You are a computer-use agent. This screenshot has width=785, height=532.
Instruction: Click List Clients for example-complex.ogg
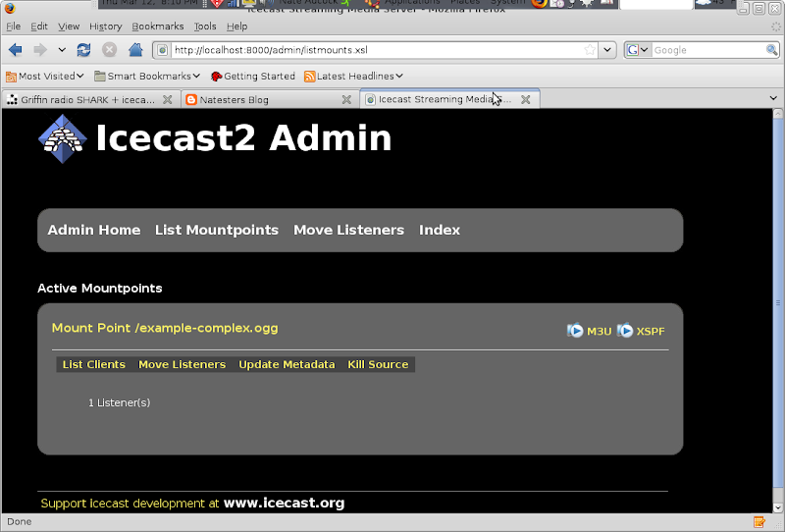pos(94,365)
